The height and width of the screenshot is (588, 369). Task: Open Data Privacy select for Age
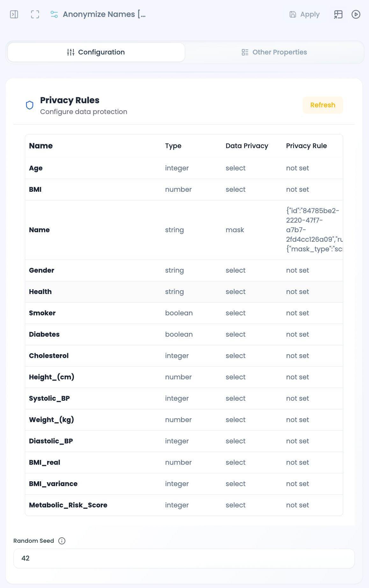tap(235, 168)
